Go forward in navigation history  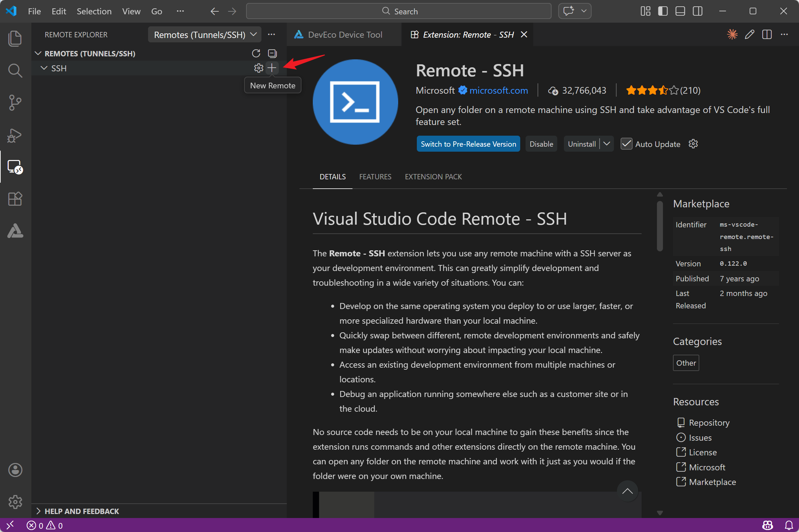[x=232, y=11]
